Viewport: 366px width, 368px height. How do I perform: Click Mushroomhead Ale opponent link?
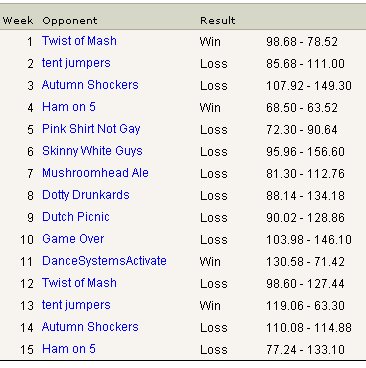coord(95,173)
